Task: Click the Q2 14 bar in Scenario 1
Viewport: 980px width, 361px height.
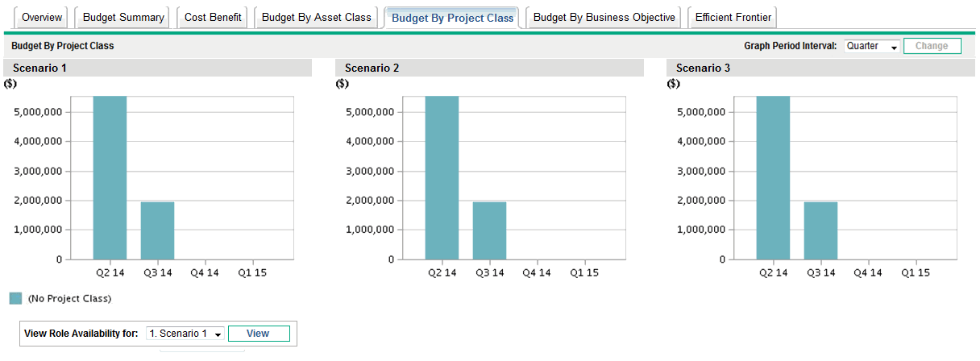Action: pyautogui.click(x=110, y=177)
